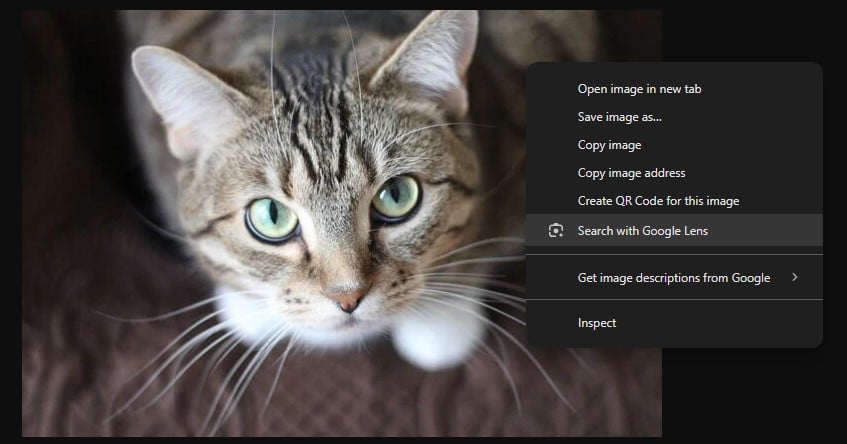Choose Copy image address entry
847x444 pixels.
pos(631,173)
